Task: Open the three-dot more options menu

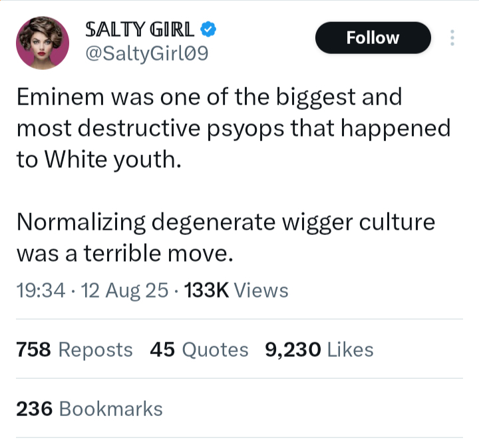Action: click(x=452, y=38)
